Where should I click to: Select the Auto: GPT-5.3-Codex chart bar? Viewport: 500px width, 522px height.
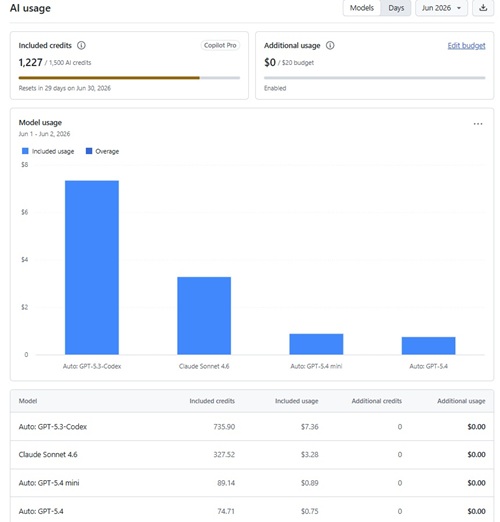92,267
